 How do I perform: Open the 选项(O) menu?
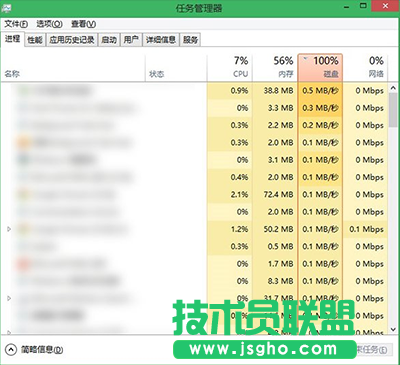[x=49, y=24]
